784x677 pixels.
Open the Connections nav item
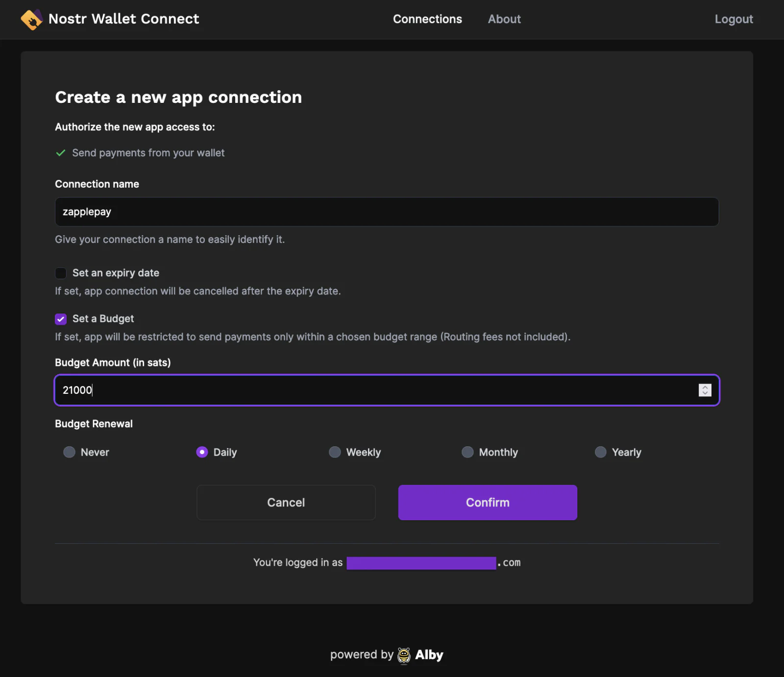pyautogui.click(x=427, y=19)
